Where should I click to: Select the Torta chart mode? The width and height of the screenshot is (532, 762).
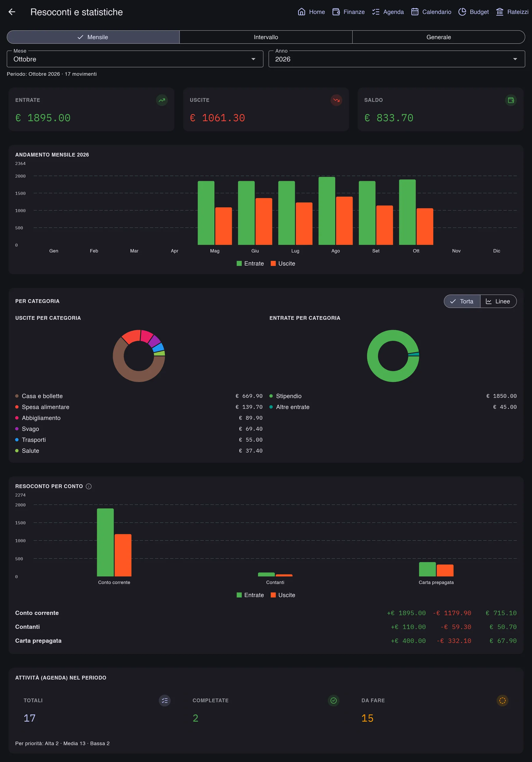(x=462, y=301)
